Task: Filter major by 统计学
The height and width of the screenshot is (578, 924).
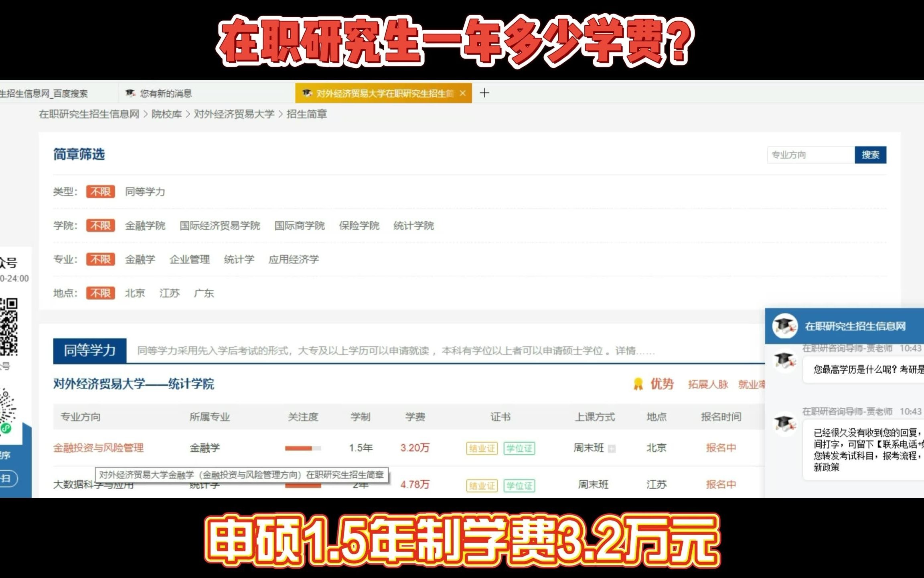Action: pos(239,259)
